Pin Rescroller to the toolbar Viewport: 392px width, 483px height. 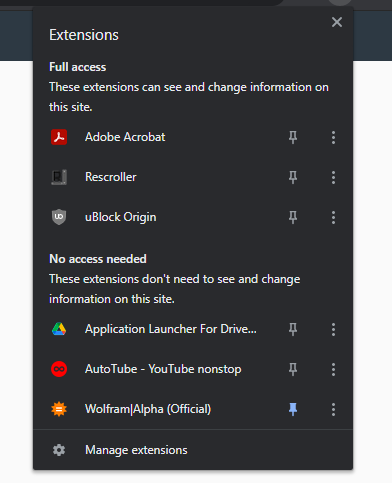point(293,177)
